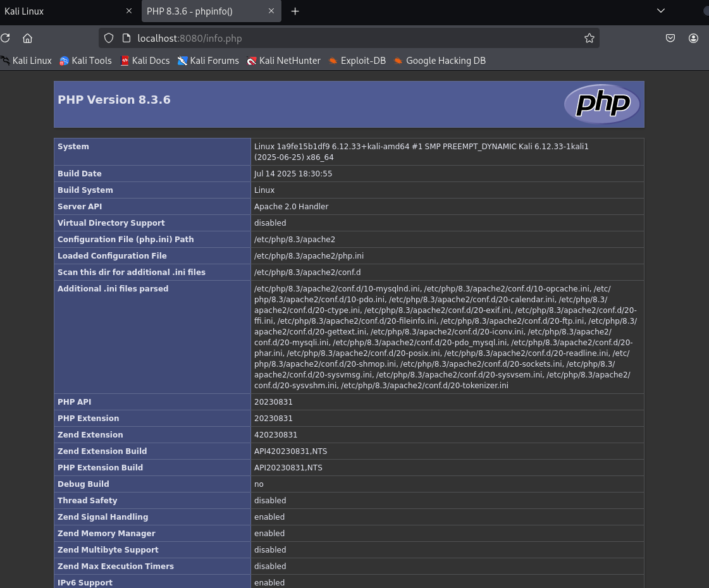Select the Thread Safety label
Viewport: 709px width, 588px height.
pos(87,500)
